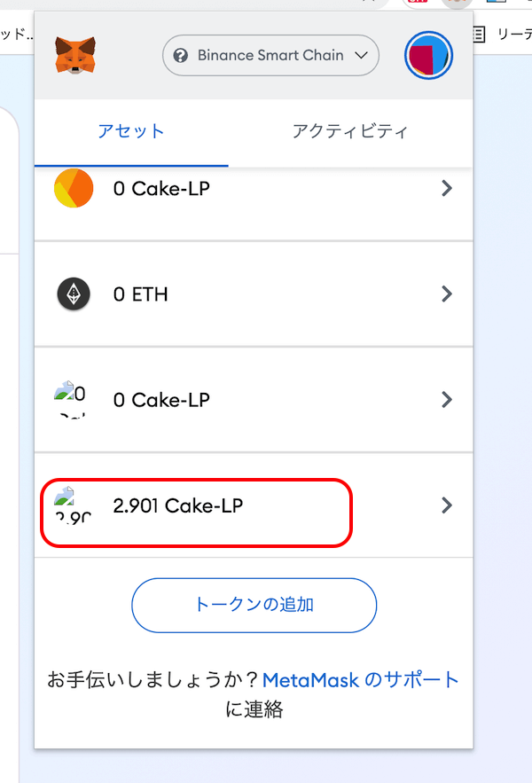Click the broken image icon of 2.901 Cake-LP
This screenshot has height=783, width=532.
(x=64, y=497)
